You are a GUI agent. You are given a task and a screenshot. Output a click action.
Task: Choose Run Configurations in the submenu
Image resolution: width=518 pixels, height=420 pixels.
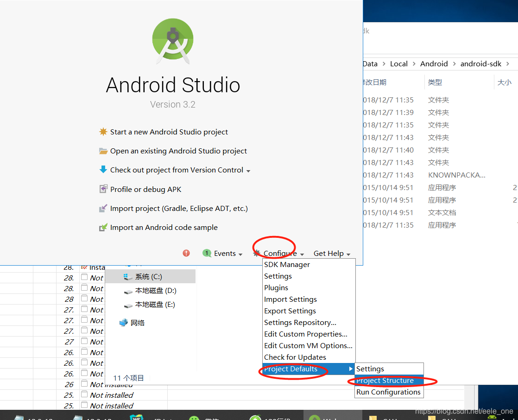pos(389,392)
